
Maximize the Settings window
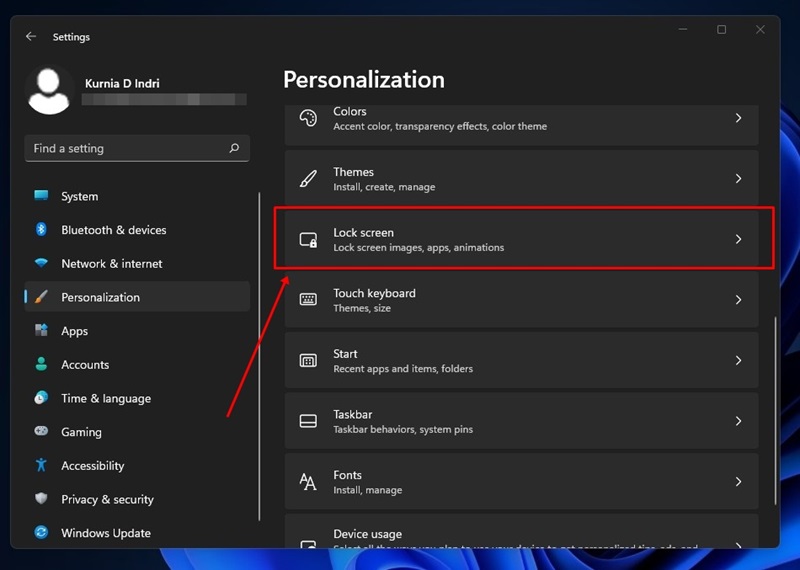[721, 30]
